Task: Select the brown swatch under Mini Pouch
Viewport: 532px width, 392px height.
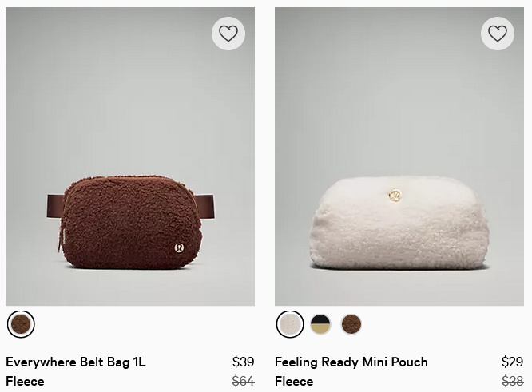Action: pyautogui.click(x=351, y=324)
